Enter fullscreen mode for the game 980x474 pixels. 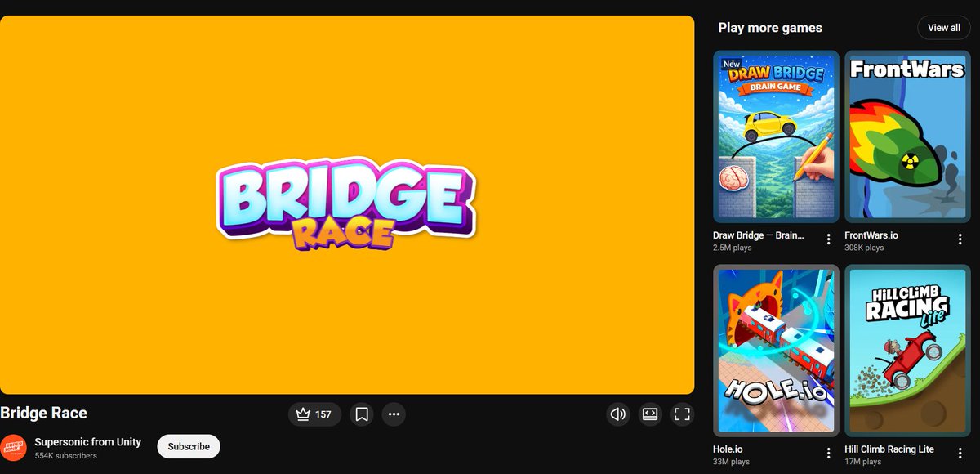point(682,414)
